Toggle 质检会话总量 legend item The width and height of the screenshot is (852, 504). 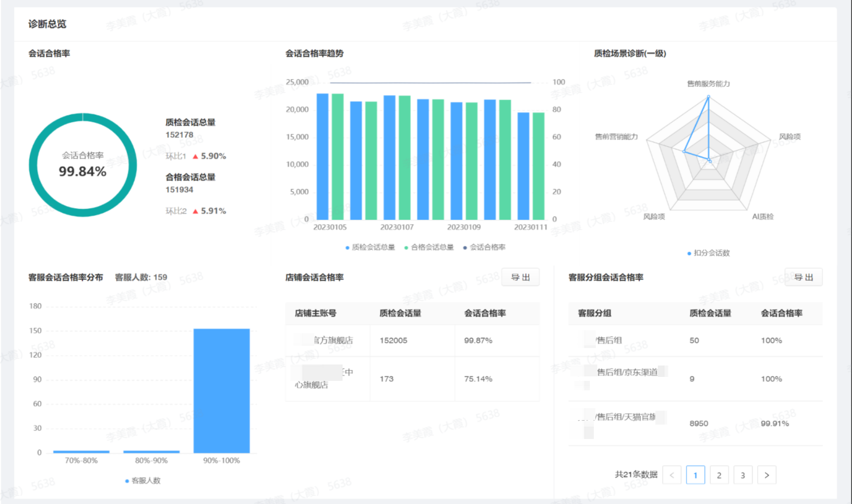tap(370, 247)
